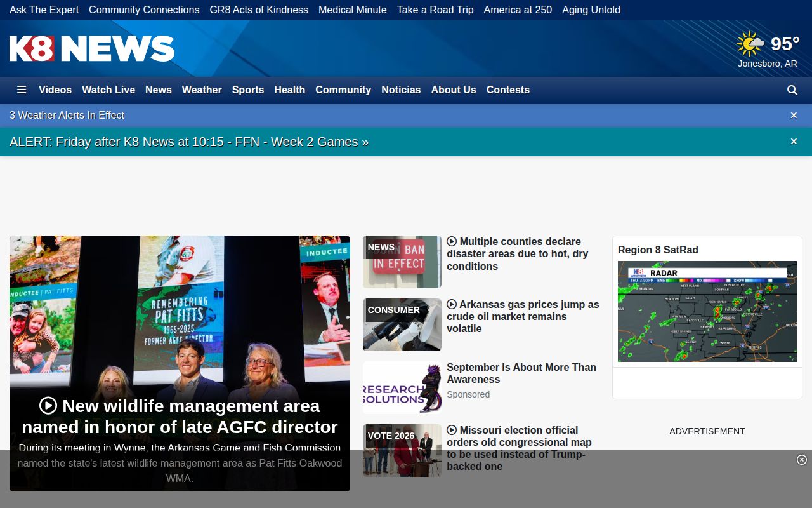Screen dimensions: 812x508
Task: Go to Watch Live
Action: (108, 90)
